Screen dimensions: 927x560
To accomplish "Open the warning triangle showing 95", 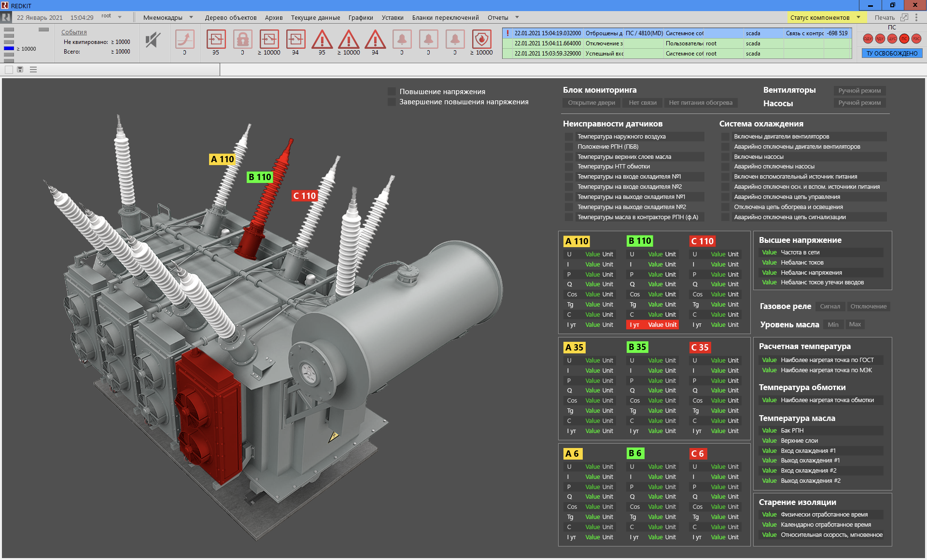I will point(322,39).
